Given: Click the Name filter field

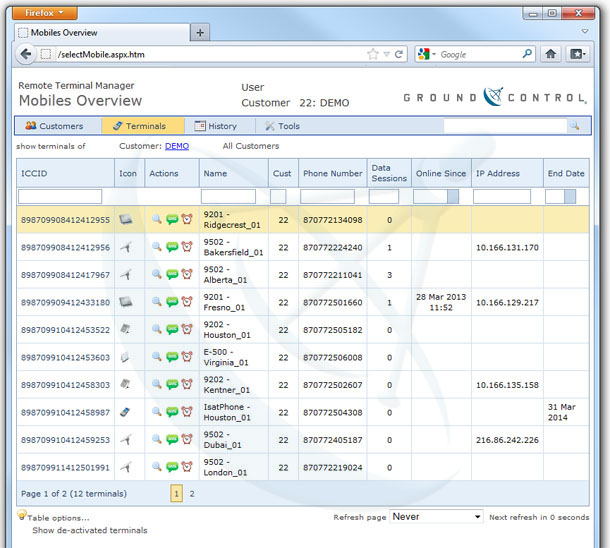Looking at the screenshot, I should coord(228,196).
